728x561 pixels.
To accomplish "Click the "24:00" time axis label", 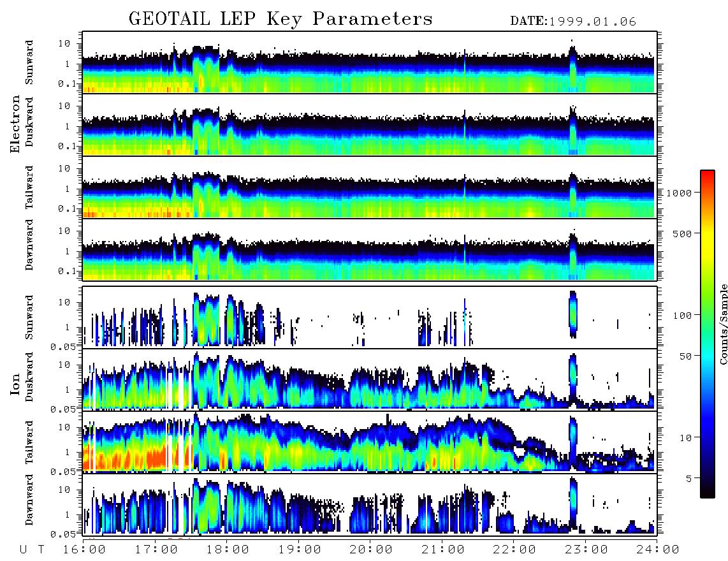I will (658, 550).
